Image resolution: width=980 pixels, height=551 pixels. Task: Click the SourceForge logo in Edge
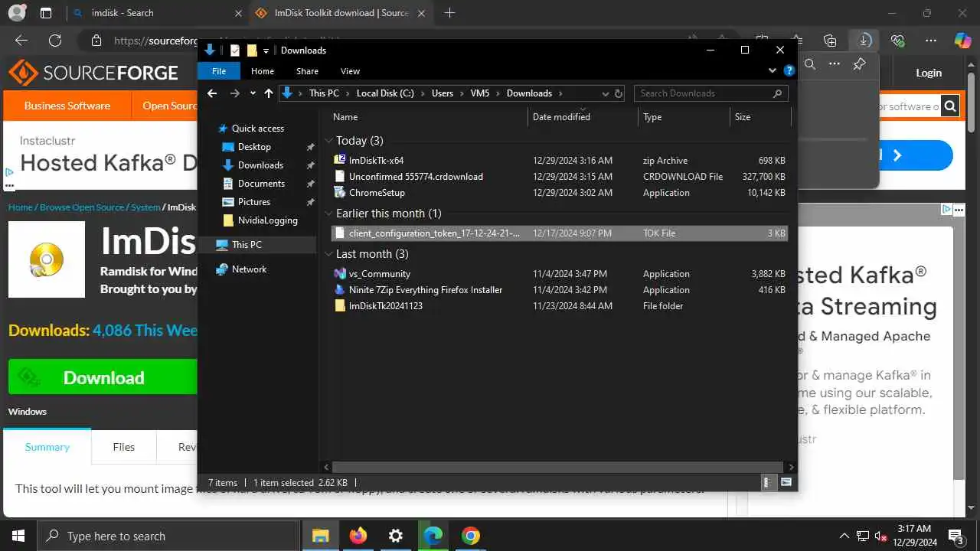pos(93,73)
